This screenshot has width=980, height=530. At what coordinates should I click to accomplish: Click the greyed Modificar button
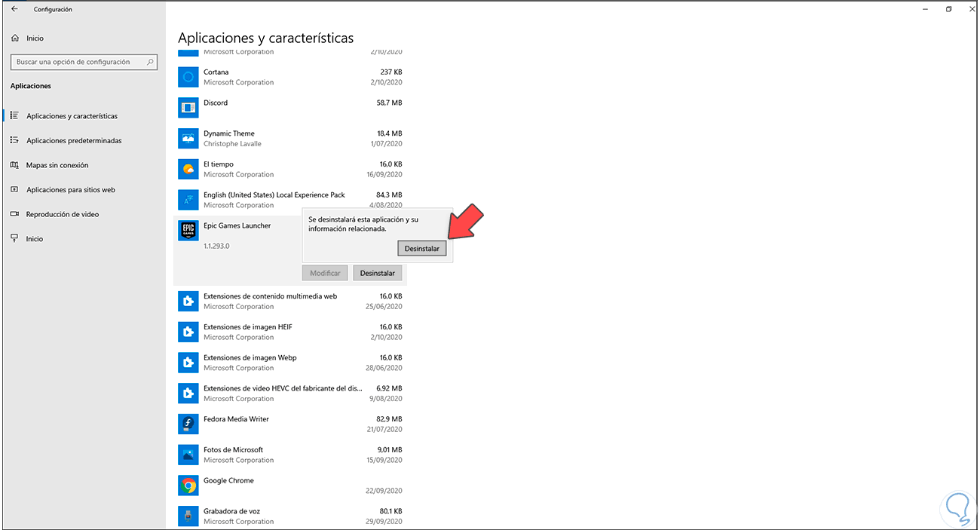(x=325, y=273)
